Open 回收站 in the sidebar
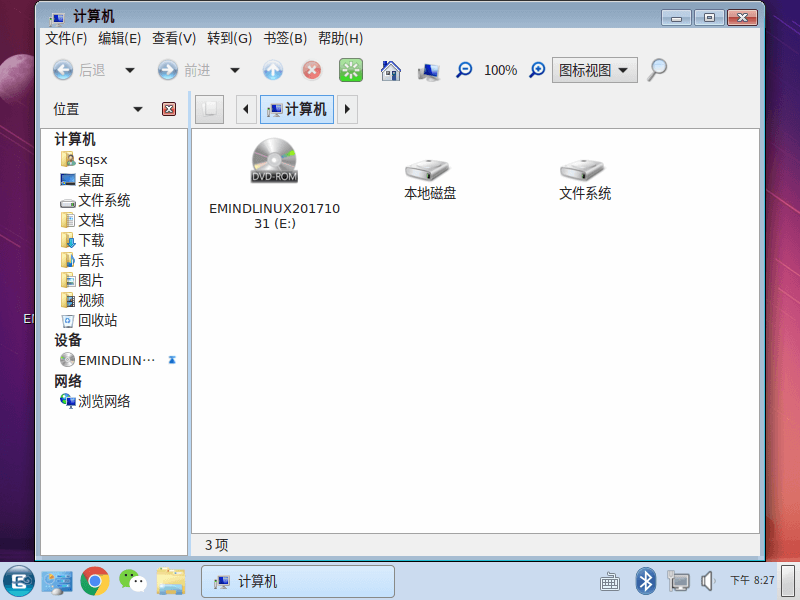The height and width of the screenshot is (600, 800). 89,320
